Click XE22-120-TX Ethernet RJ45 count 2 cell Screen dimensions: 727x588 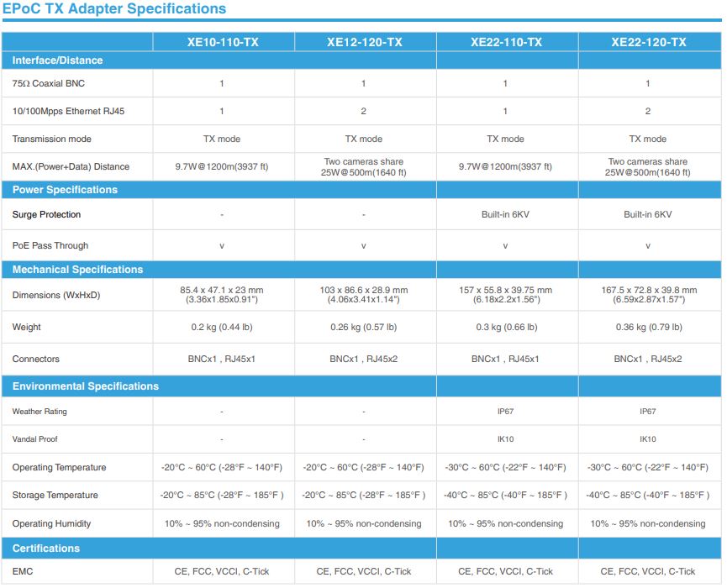point(648,111)
